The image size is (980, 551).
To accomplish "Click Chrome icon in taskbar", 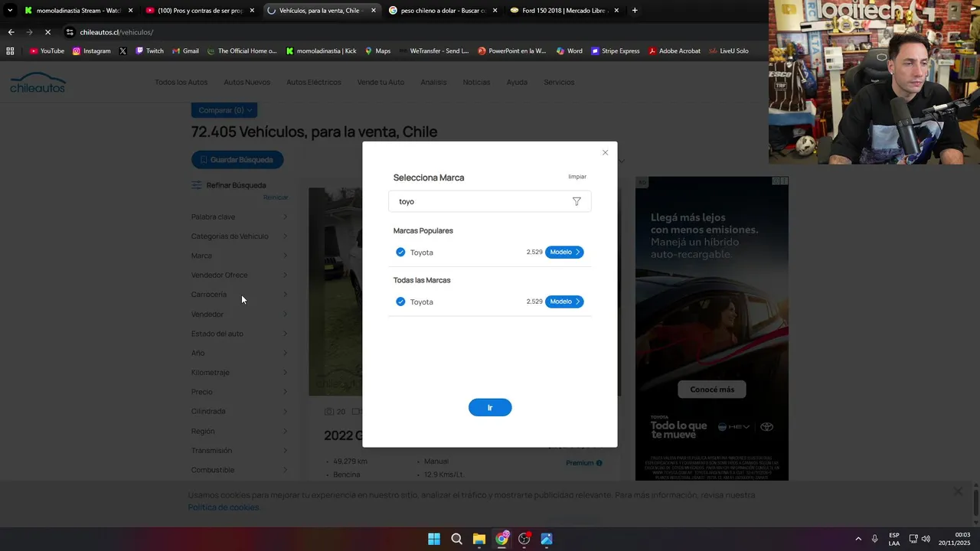I will coord(501,539).
